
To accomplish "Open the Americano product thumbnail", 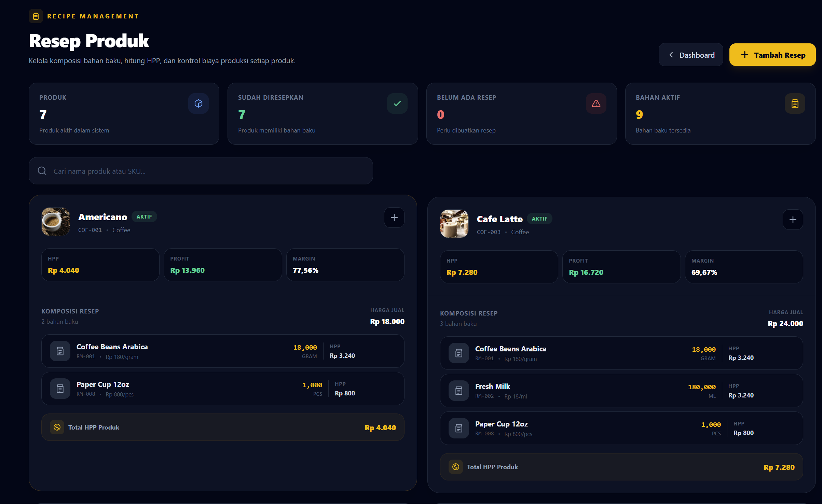I will (56, 222).
